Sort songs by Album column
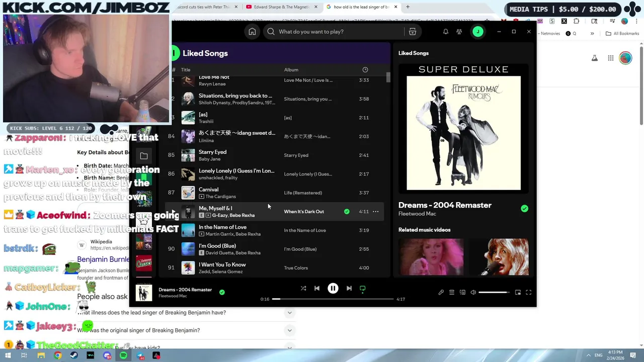 pyautogui.click(x=291, y=70)
